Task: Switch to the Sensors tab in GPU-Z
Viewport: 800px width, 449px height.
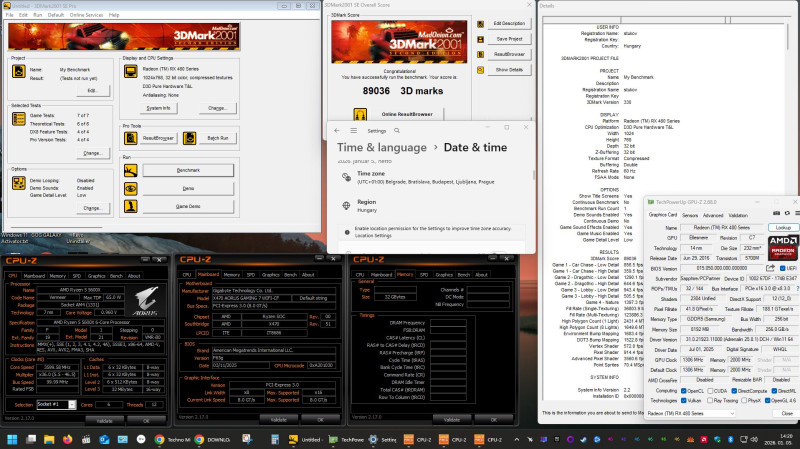Action: click(690, 215)
